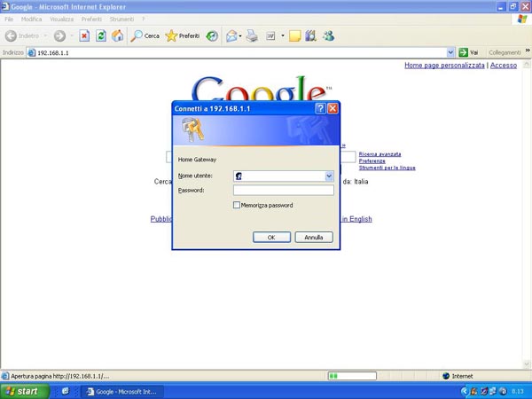The image size is (532, 399).
Task: Click the Edit with Word icon
Action: point(270,35)
